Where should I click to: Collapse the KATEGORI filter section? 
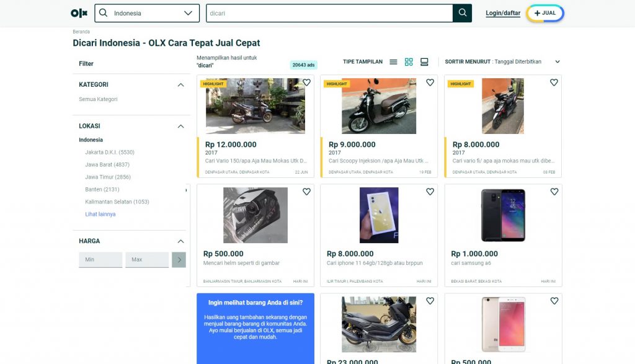[x=180, y=85]
